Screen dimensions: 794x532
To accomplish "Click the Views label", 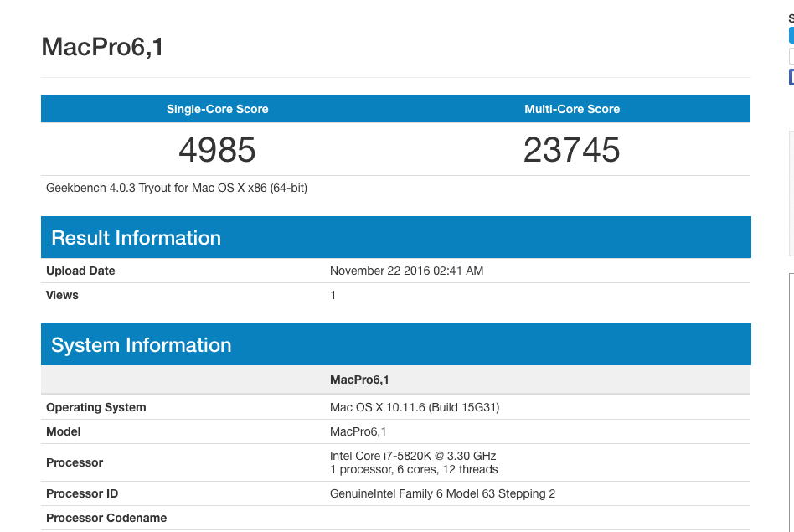I will point(62,295).
